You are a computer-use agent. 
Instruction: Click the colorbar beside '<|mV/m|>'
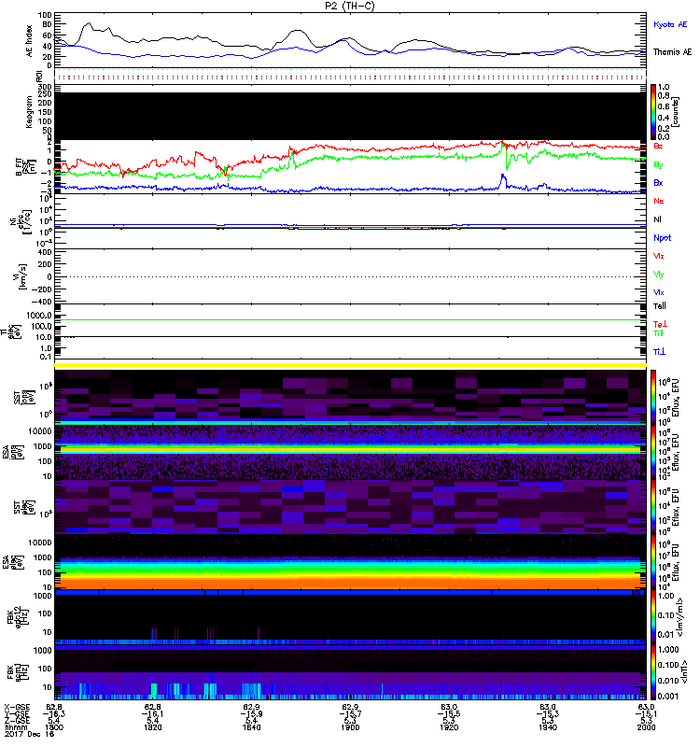point(652,617)
